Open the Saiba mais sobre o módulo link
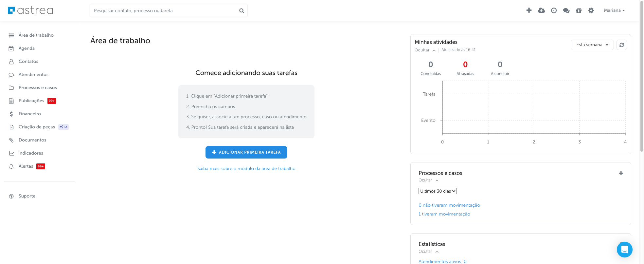Viewport: 644px width, 264px height. [x=246, y=169]
